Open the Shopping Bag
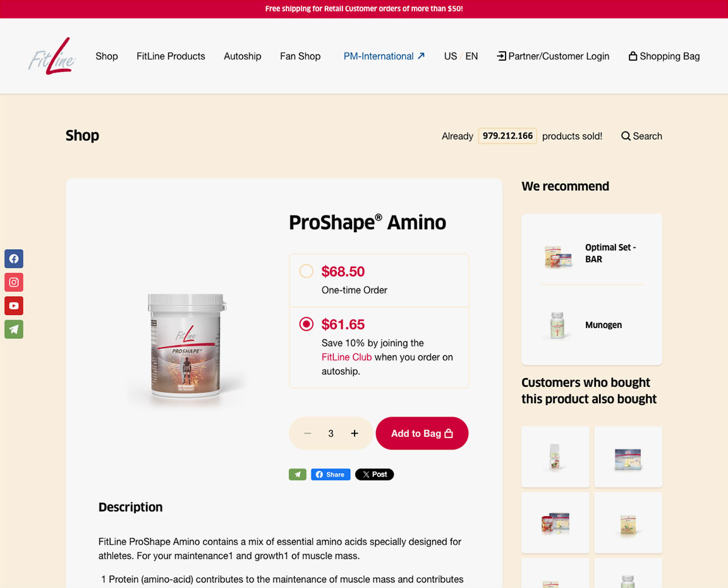Viewport: 728px width, 588px height. [664, 56]
